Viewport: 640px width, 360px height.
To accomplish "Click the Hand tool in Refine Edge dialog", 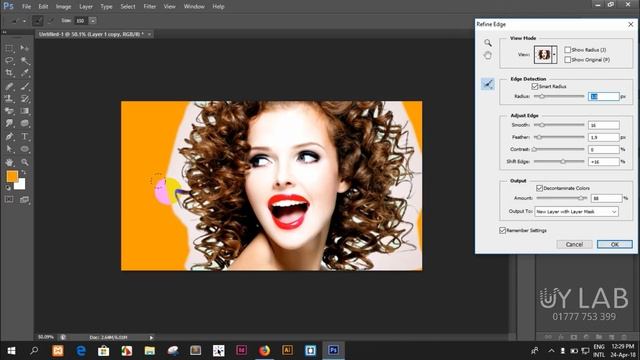I will tap(488, 56).
